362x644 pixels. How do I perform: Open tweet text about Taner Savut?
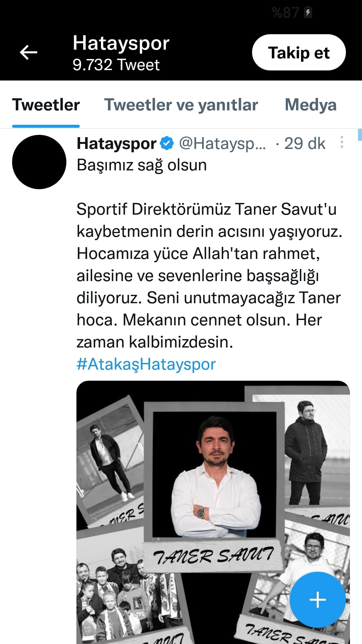click(x=210, y=275)
